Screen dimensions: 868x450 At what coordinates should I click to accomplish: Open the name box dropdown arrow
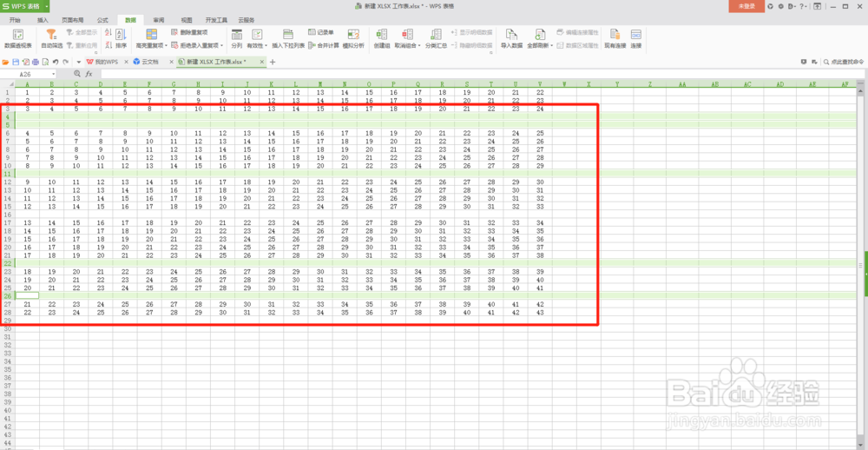(54, 74)
